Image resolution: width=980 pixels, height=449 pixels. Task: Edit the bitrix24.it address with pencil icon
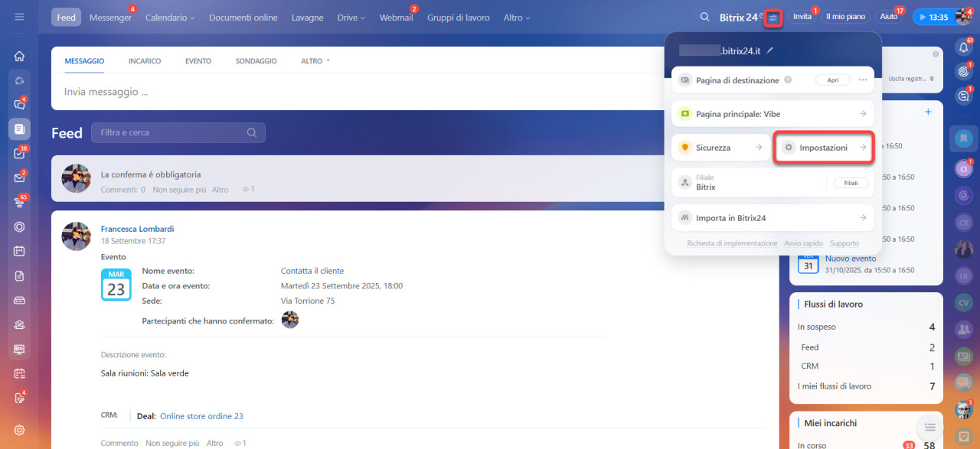coord(770,50)
